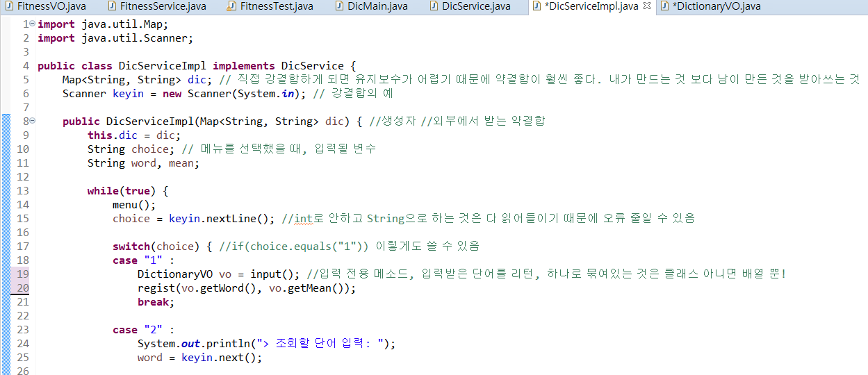The width and height of the screenshot is (868, 375).
Task: Click java.util.Map on line 1
Action: point(121,24)
